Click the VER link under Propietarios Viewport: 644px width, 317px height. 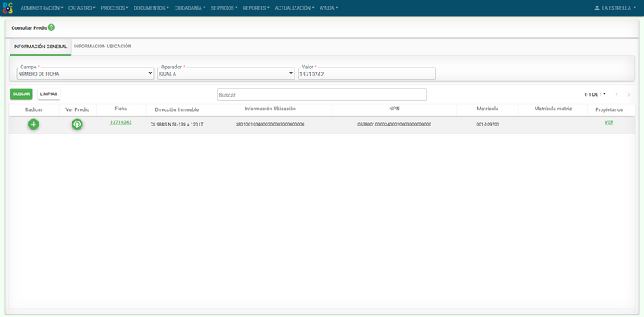[609, 122]
